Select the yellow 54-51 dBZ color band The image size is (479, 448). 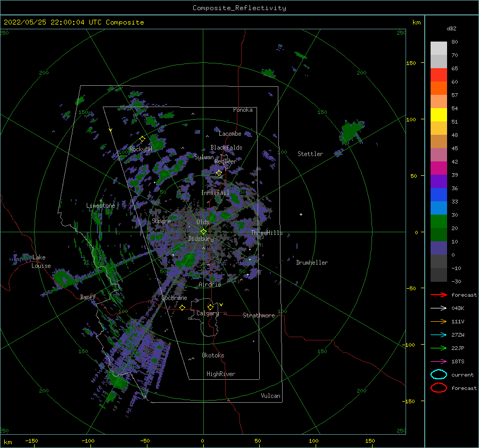439,115
